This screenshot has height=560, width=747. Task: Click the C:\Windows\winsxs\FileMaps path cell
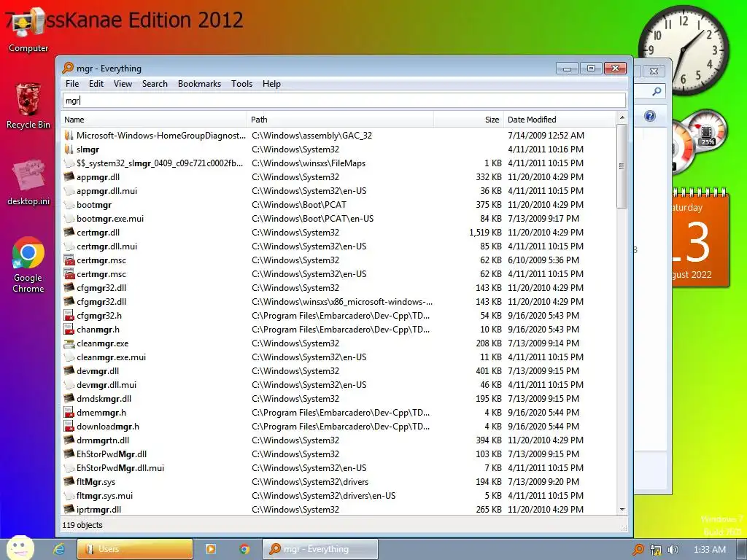point(309,163)
